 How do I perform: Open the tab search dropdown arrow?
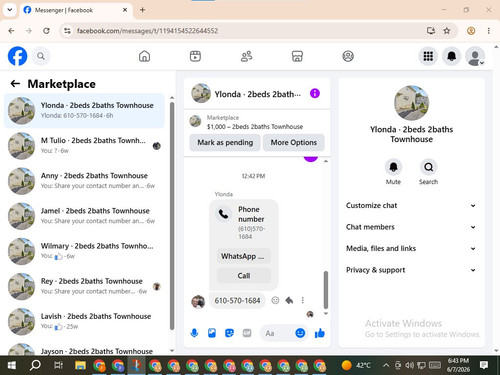pyautogui.click(x=10, y=10)
